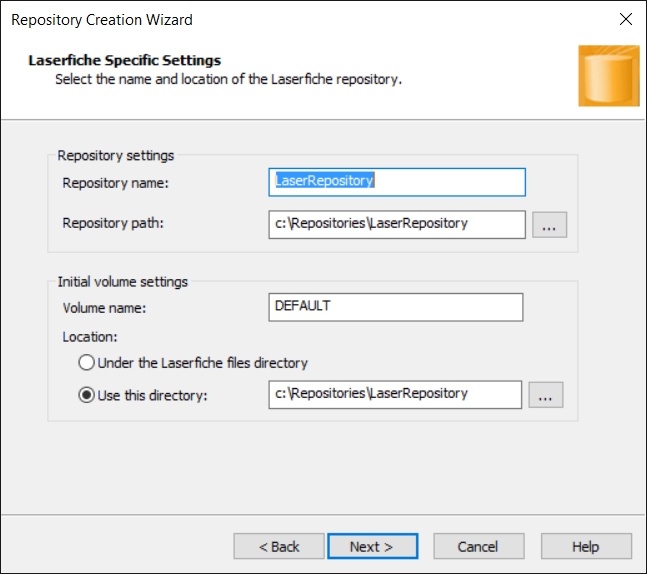Select the Use this directory radio button
647x574 pixels.
click(x=87, y=395)
